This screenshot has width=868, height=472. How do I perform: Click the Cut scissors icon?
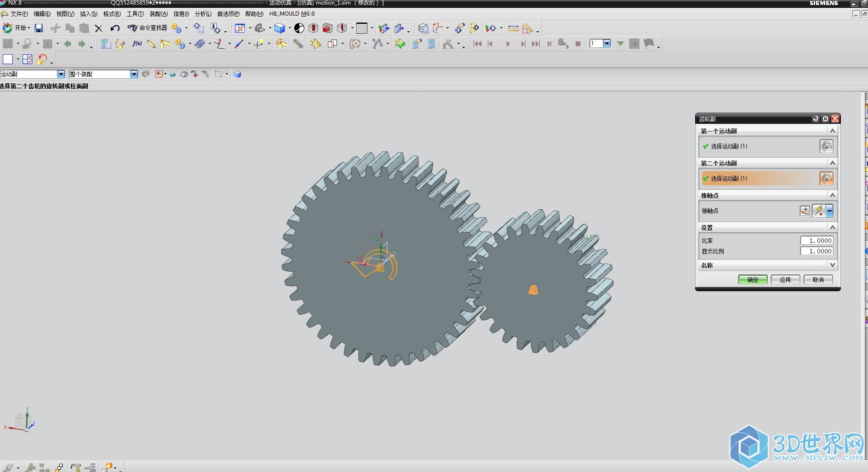(56, 28)
